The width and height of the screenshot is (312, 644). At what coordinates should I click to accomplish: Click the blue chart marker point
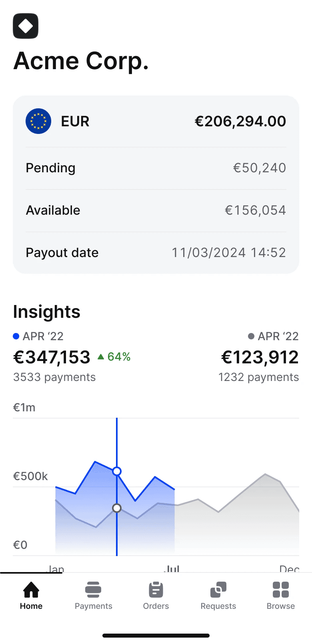(117, 471)
